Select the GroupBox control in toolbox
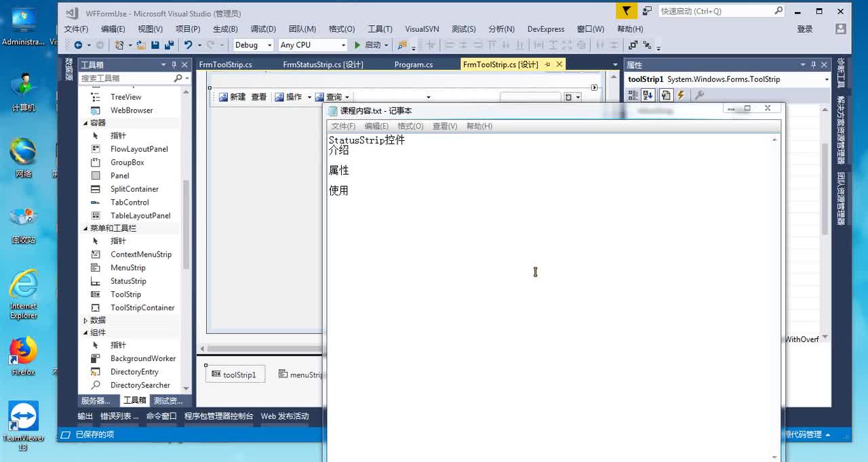The width and height of the screenshot is (868, 462). pos(127,163)
